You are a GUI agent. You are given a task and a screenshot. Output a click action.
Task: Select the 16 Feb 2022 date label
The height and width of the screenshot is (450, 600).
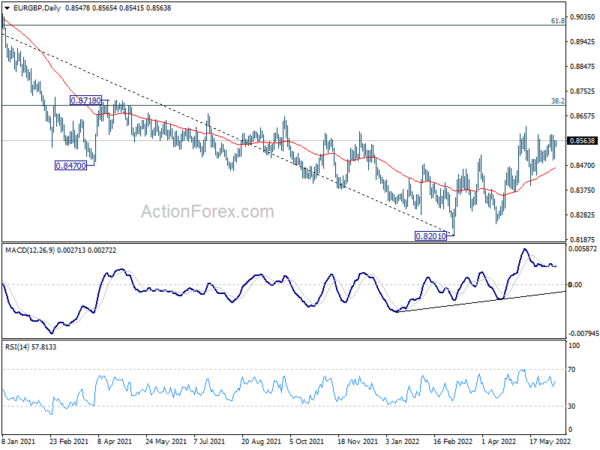click(x=453, y=442)
